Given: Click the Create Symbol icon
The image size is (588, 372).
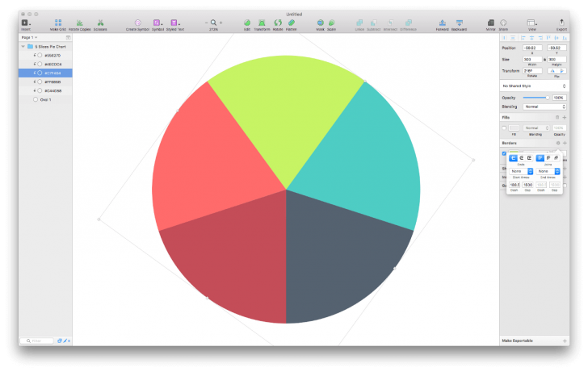Looking at the screenshot, I should [137, 23].
